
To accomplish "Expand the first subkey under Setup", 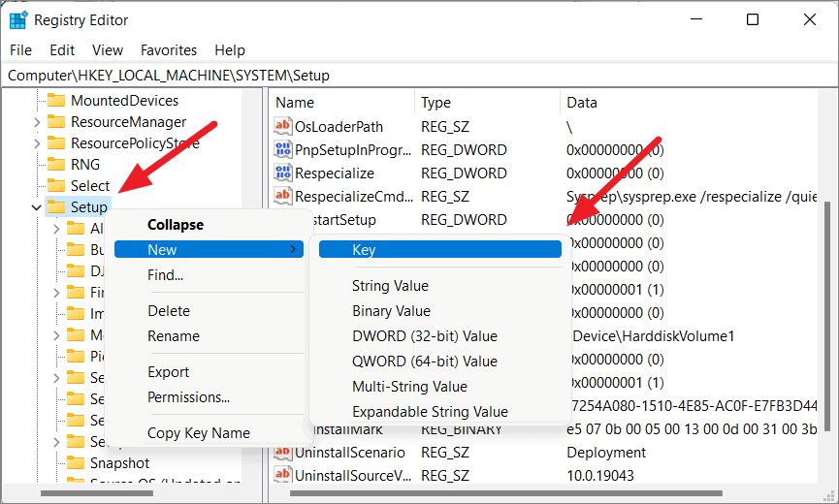I will (56, 229).
